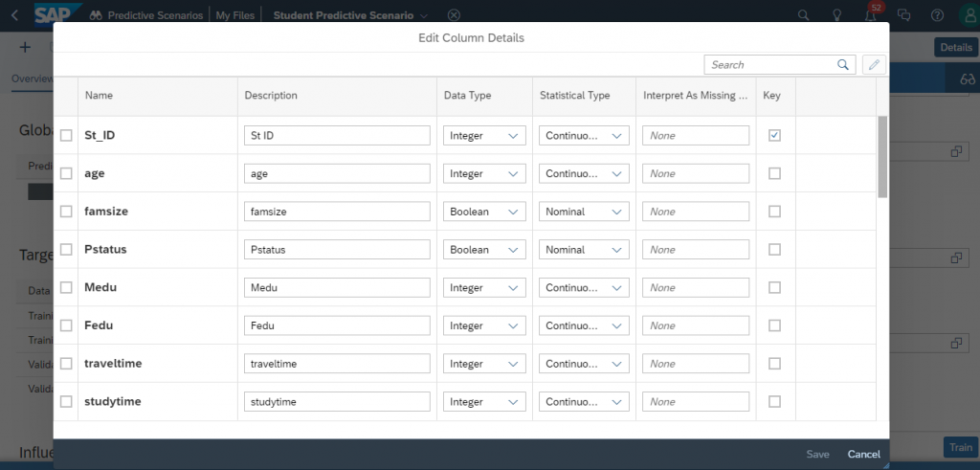
Task: Open the lightbulb help icon
Action: pyautogui.click(x=836, y=15)
